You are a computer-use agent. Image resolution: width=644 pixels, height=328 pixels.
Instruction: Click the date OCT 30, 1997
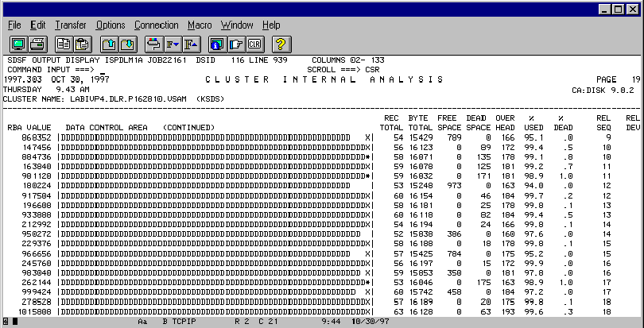80,79
